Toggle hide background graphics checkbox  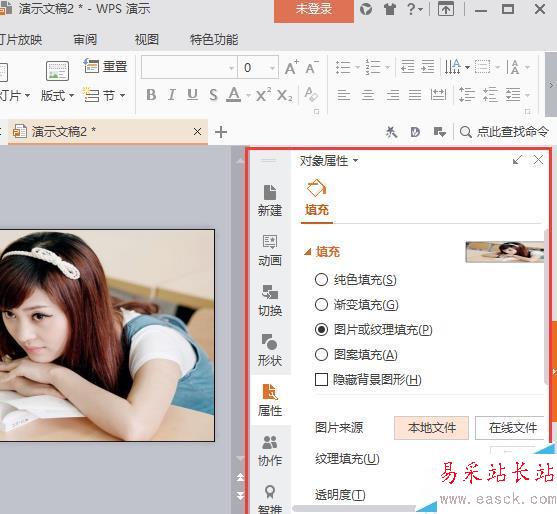coord(321,379)
